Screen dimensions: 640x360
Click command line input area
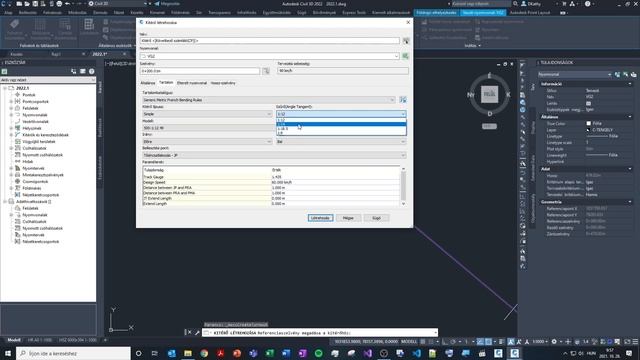[320, 333]
